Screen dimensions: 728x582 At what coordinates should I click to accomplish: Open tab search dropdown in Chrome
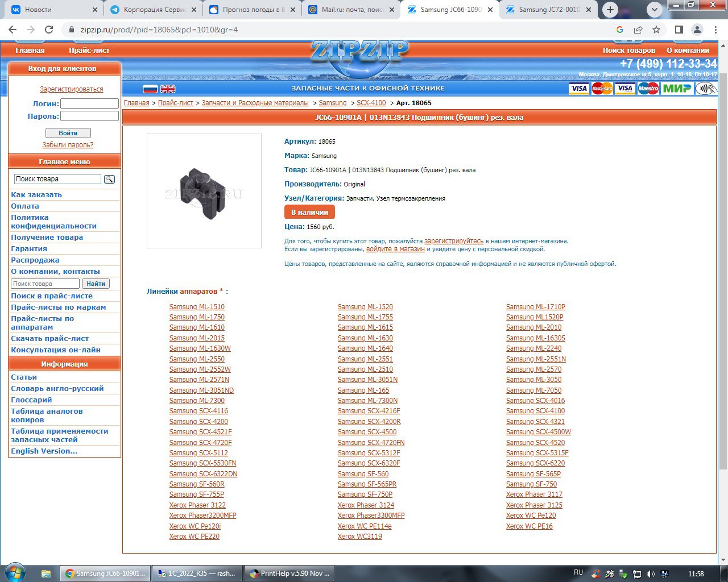point(655,10)
